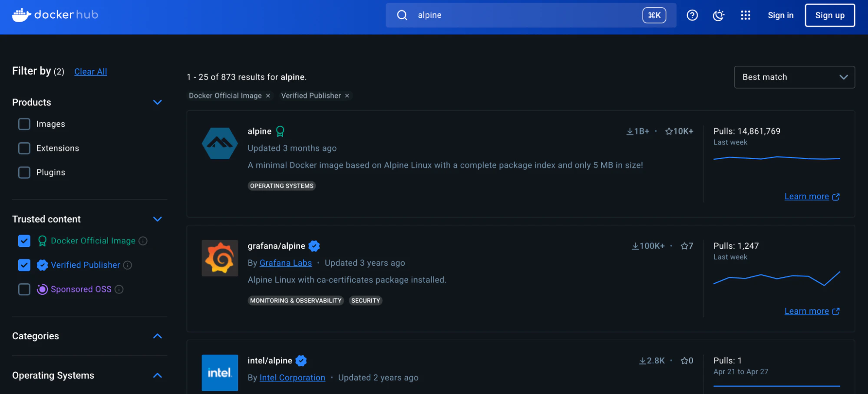Image resolution: width=868 pixels, height=394 pixels.
Task: Open the Best match sort dropdown
Action: pos(794,77)
